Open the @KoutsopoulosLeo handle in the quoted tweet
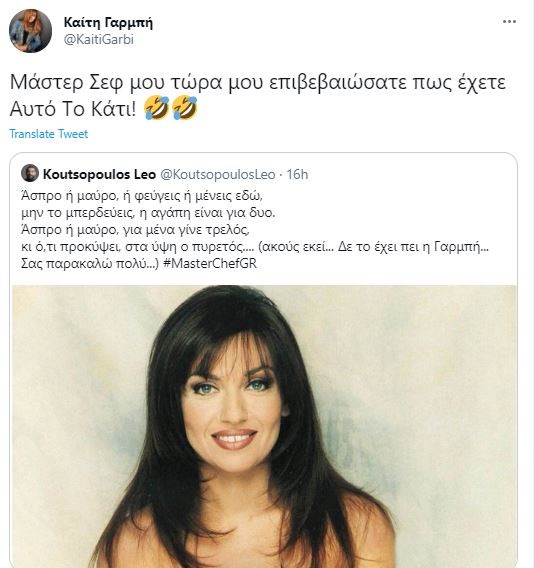534x568 pixels. [x=217, y=174]
